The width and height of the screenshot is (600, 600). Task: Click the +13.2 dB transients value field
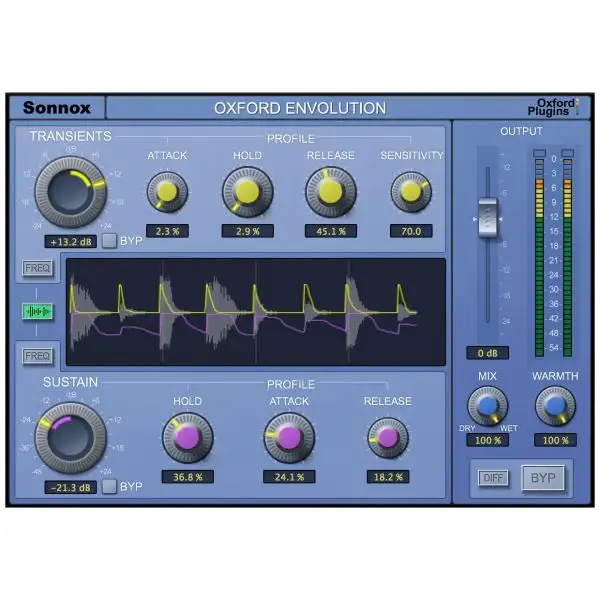(x=69, y=241)
